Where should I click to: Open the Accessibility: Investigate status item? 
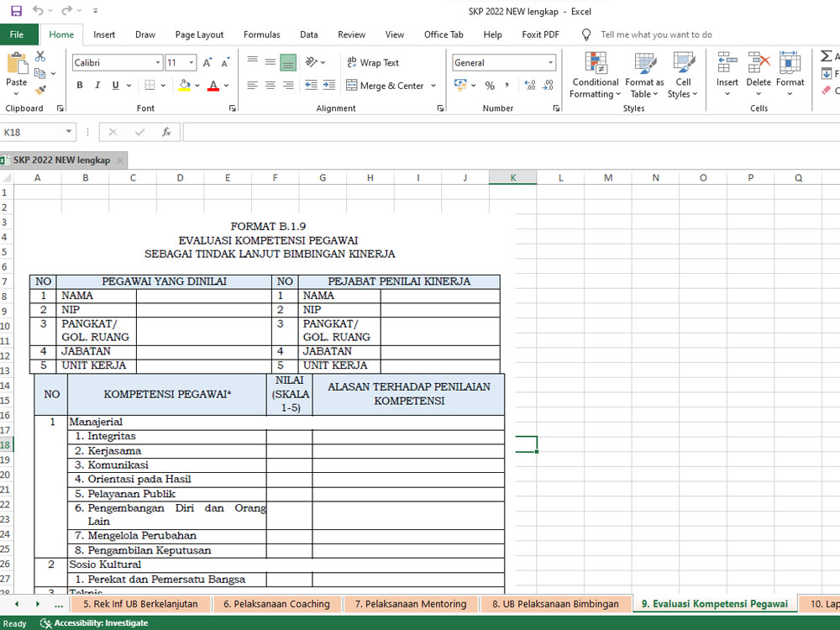[94, 623]
